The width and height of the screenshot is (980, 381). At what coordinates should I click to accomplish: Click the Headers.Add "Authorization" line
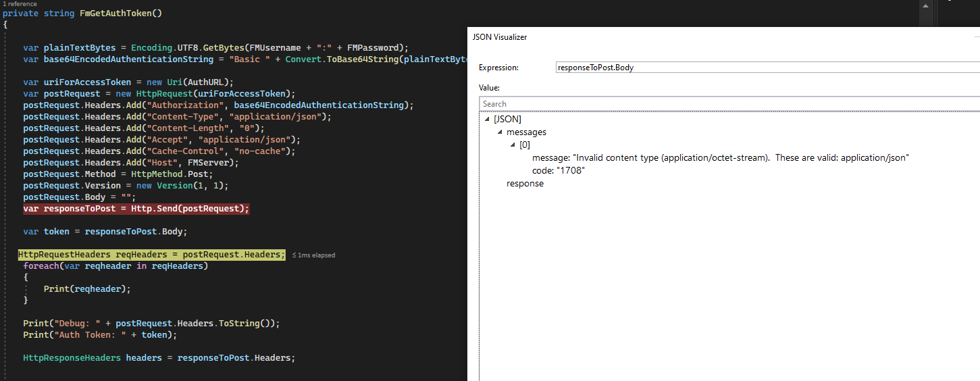point(218,105)
